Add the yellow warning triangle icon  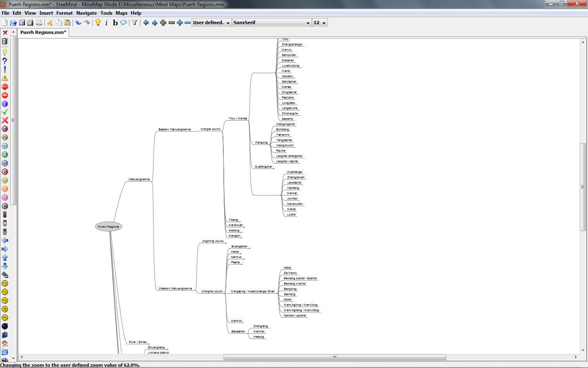click(5, 78)
